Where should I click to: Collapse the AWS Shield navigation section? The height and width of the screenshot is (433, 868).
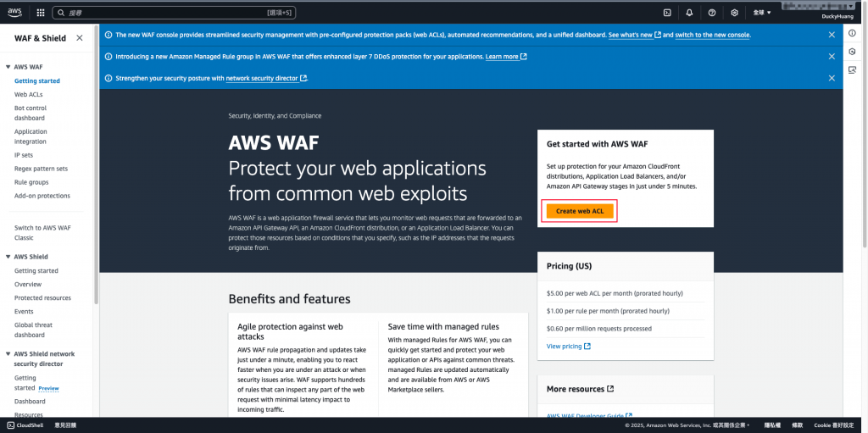click(x=8, y=257)
